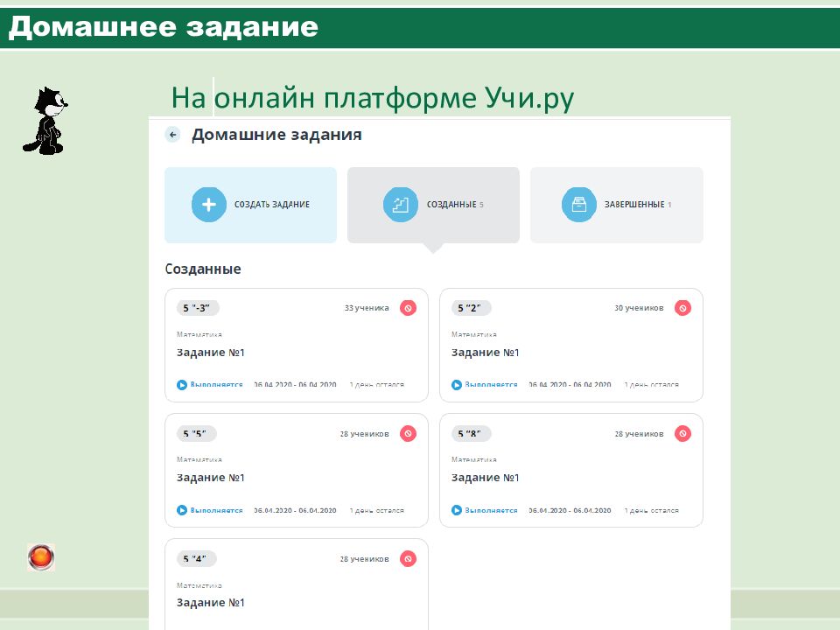The width and height of the screenshot is (840, 630).
Task: Cancel the homework for class 5 "2"
Action: coord(682,308)
